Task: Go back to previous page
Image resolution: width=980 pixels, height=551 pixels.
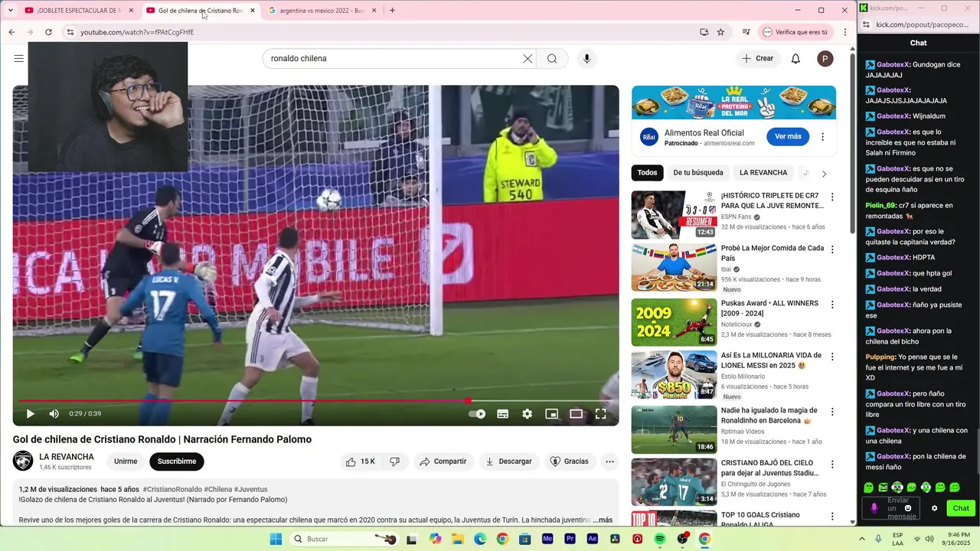Action: point(11,32)
